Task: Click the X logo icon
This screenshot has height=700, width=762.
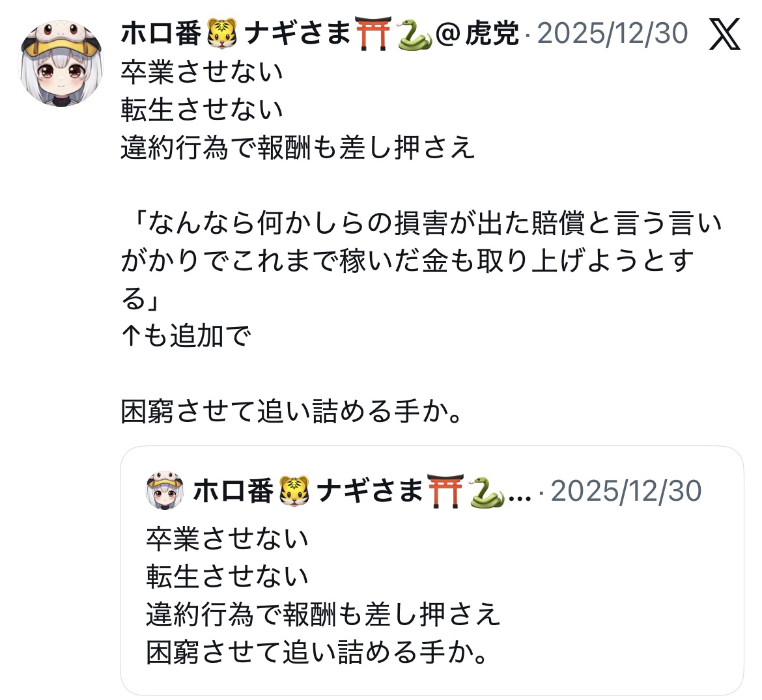Action: coord(724,34)
